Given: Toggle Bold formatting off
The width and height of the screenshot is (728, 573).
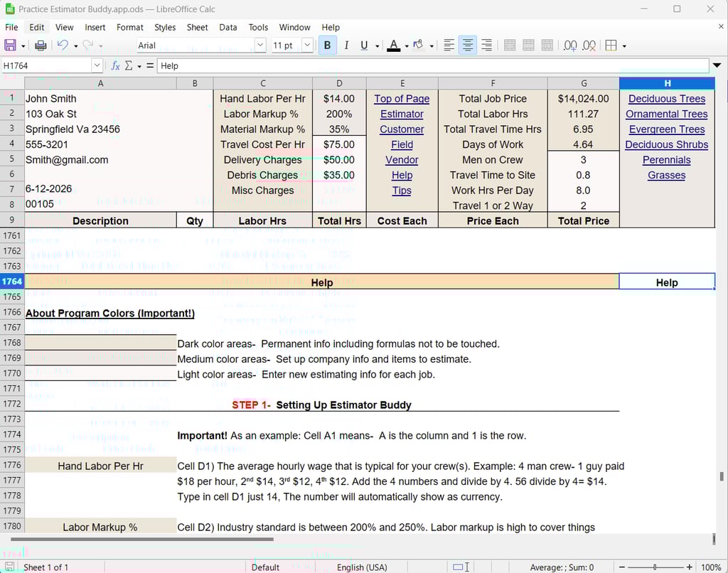Looking at the screenshot, I should tap(326, 45).
